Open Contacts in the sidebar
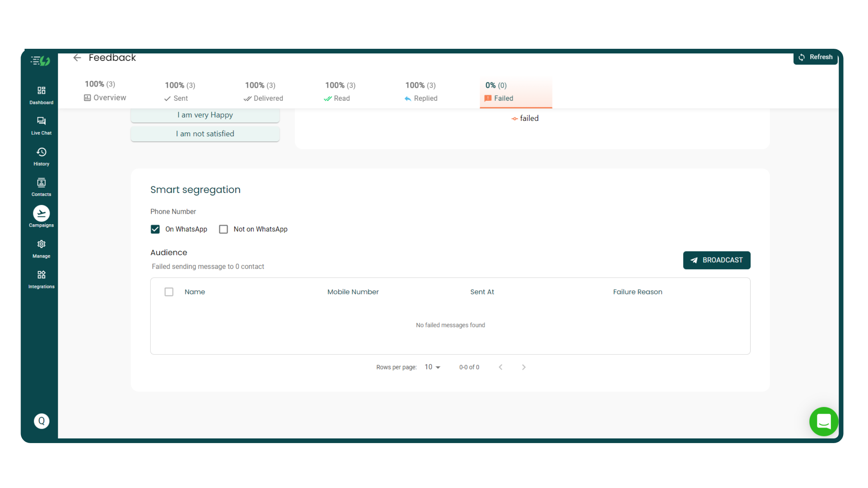Screen dimensions: 868x488 coord(41,187)
